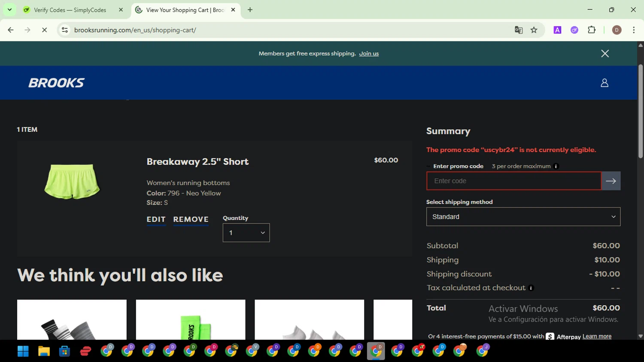Bookmark this page with the star
Screen dimensions: 644x362
coord(534,30)
